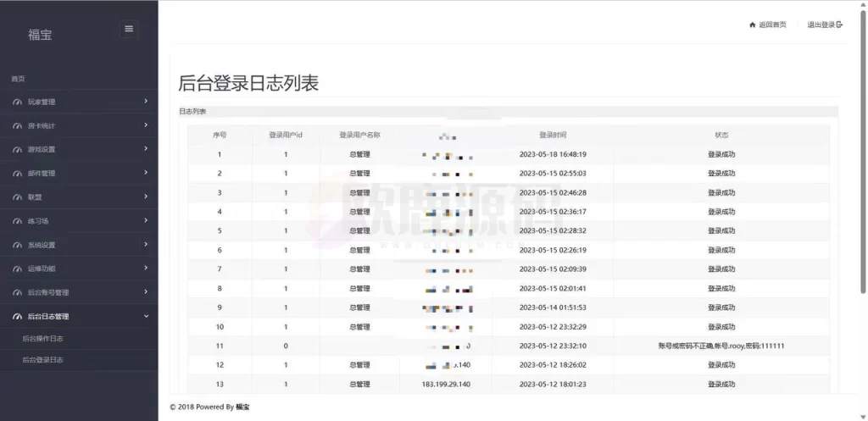Open the 系统设置 menu label
Viewport: 868px width, 421px height.
(42, 245)
